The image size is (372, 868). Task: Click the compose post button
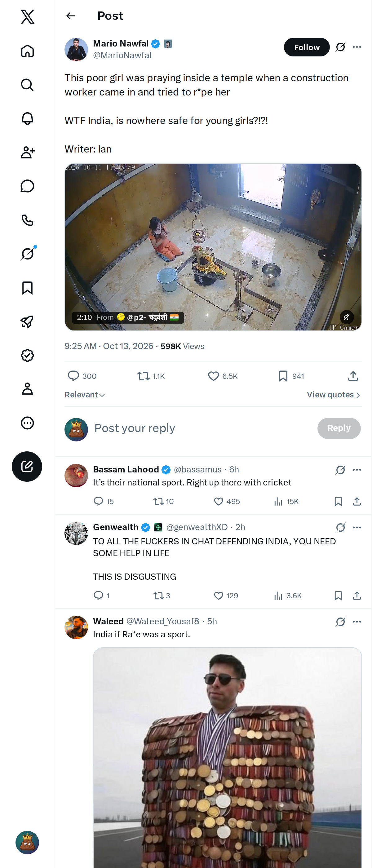(27, 466)
